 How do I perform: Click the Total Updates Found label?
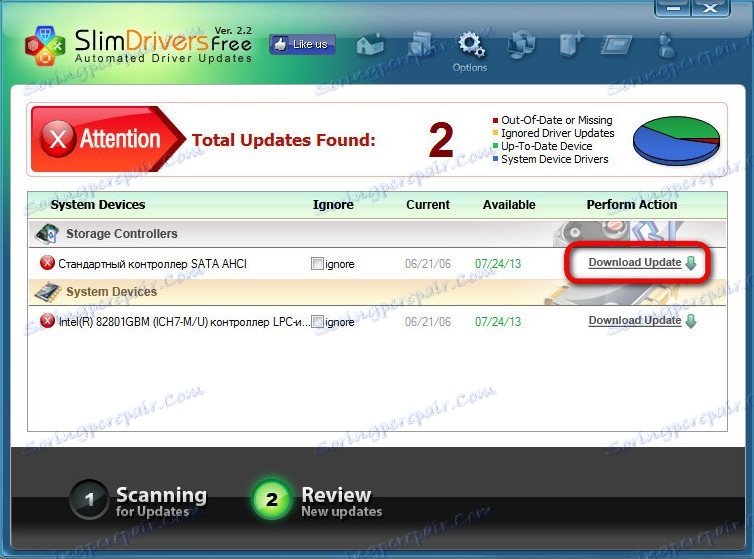click(x=284, y=140)
